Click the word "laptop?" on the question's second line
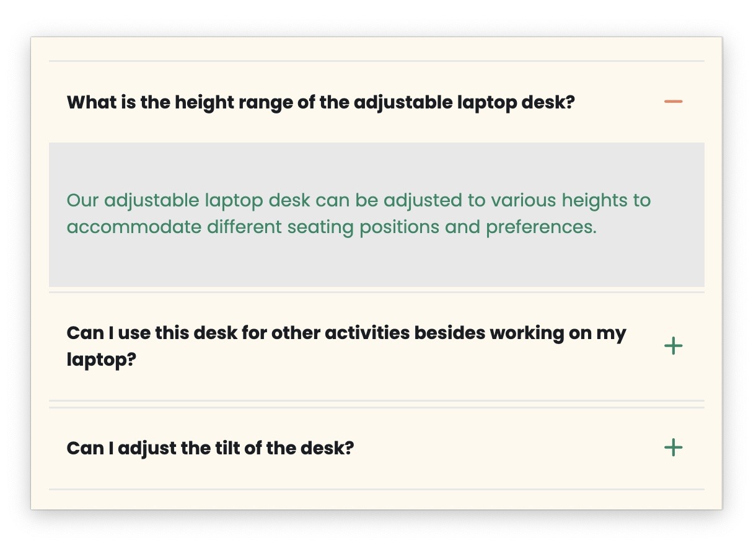Image resolution: width=756 pixels, height=543 pixels. point(101,360)
